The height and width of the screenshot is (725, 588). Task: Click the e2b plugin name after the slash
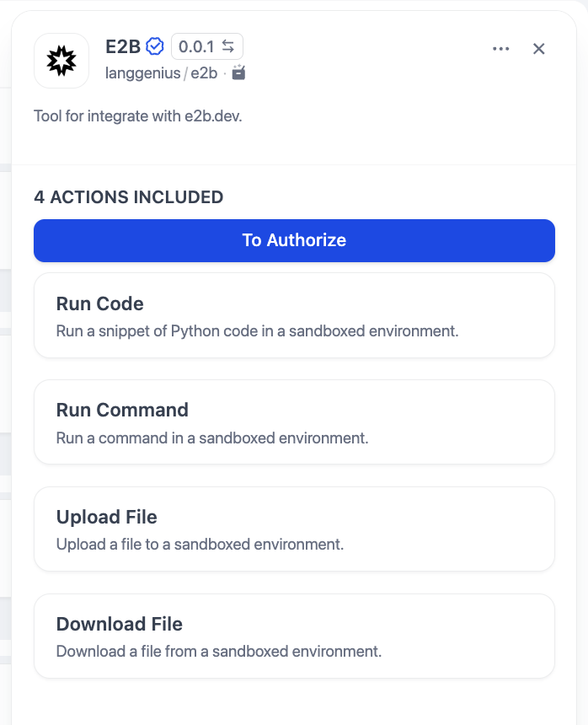point(204,73)
